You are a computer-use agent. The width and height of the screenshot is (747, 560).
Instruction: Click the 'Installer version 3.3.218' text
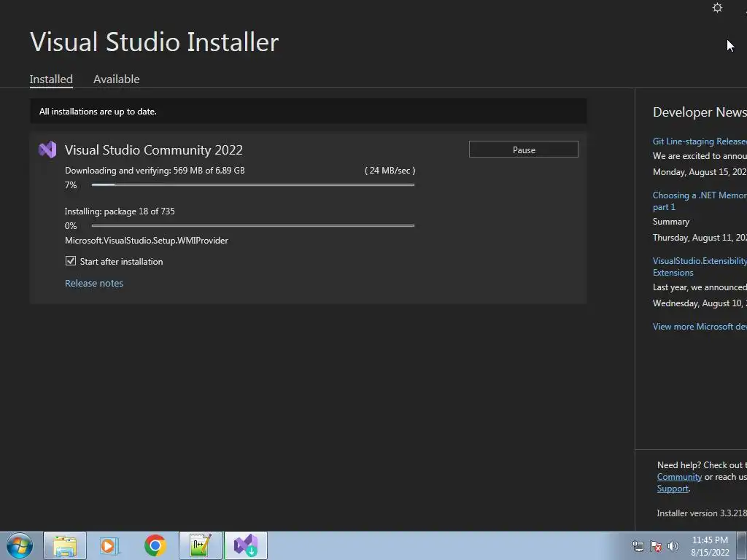pos(702,513)
